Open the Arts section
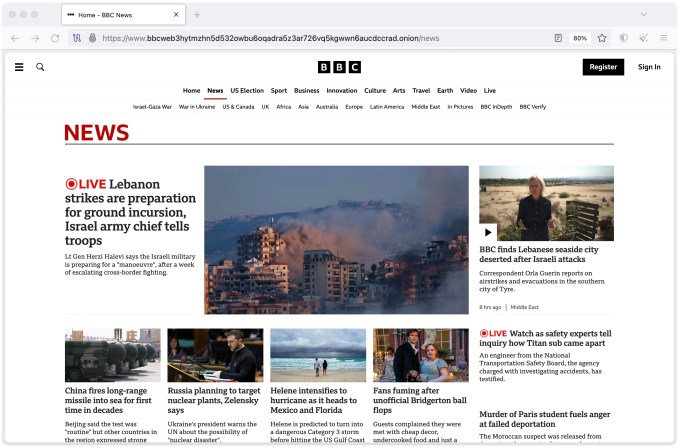 (399, 91)
